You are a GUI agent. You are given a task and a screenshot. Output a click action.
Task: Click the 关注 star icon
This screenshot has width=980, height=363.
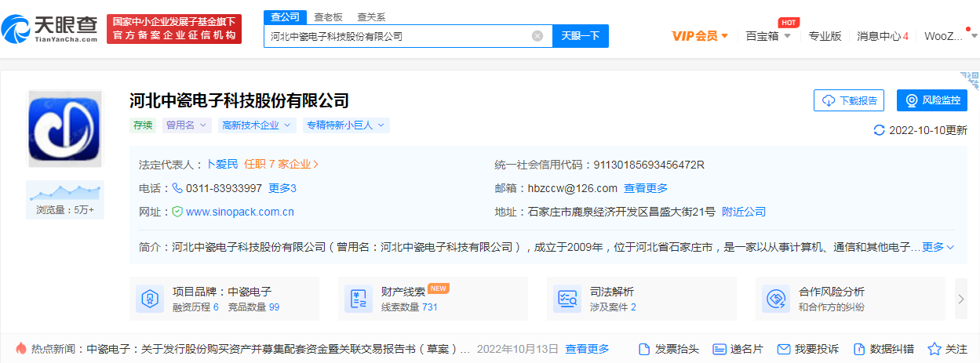click(934, 349)
